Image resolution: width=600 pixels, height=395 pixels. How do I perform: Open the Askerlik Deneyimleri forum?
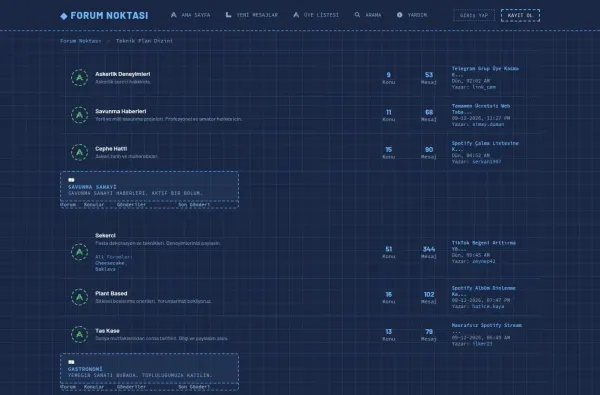coord(122,74)
